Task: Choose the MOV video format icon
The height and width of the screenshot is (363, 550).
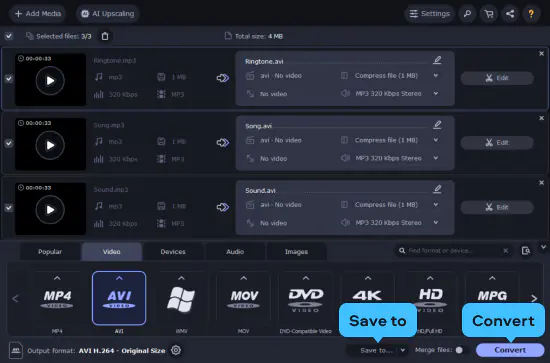Action: (x=243, y=298)
